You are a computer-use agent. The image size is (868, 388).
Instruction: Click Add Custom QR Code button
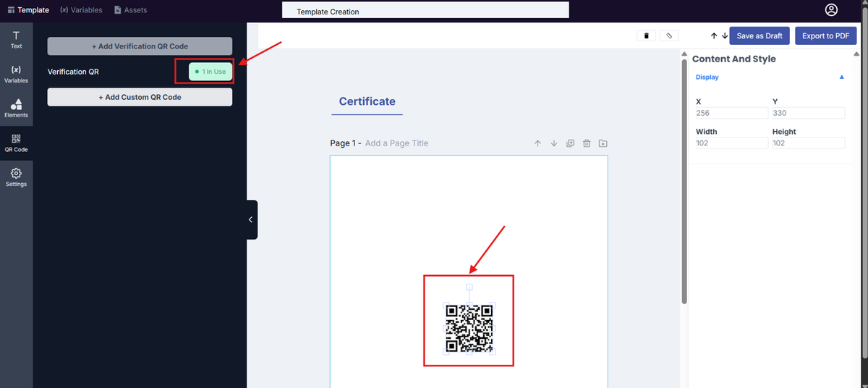[140, 97]
